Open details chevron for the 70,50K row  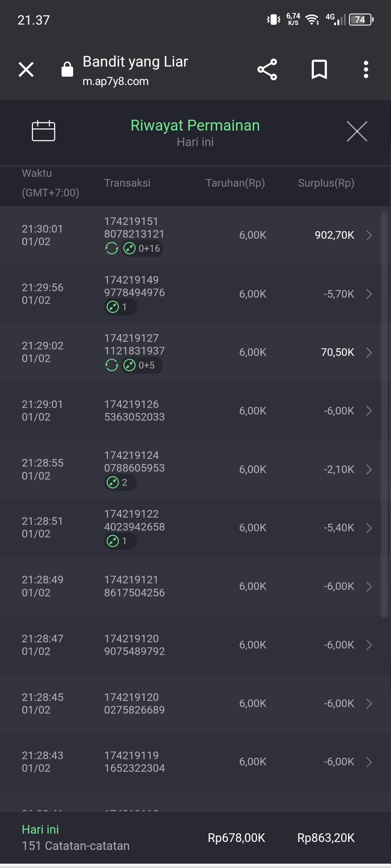coord(369,352)
